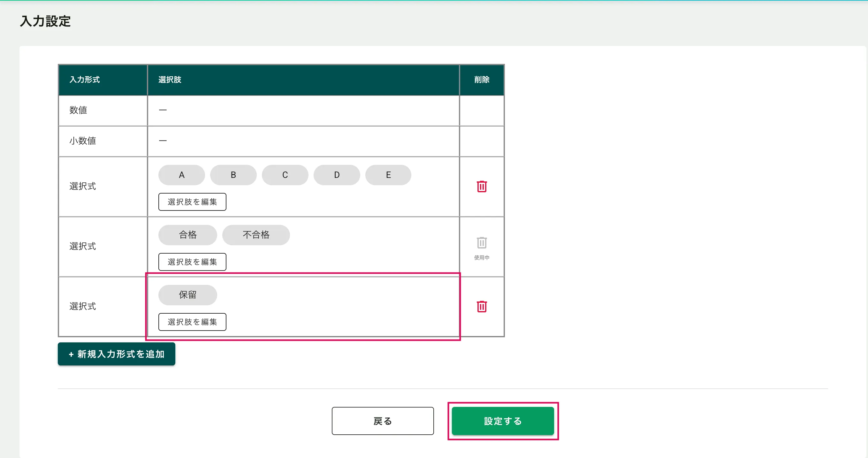Delete the 保留 selection row with trash icon
Viewport: 868px width, 458px height.
click(x=482, y=306)
